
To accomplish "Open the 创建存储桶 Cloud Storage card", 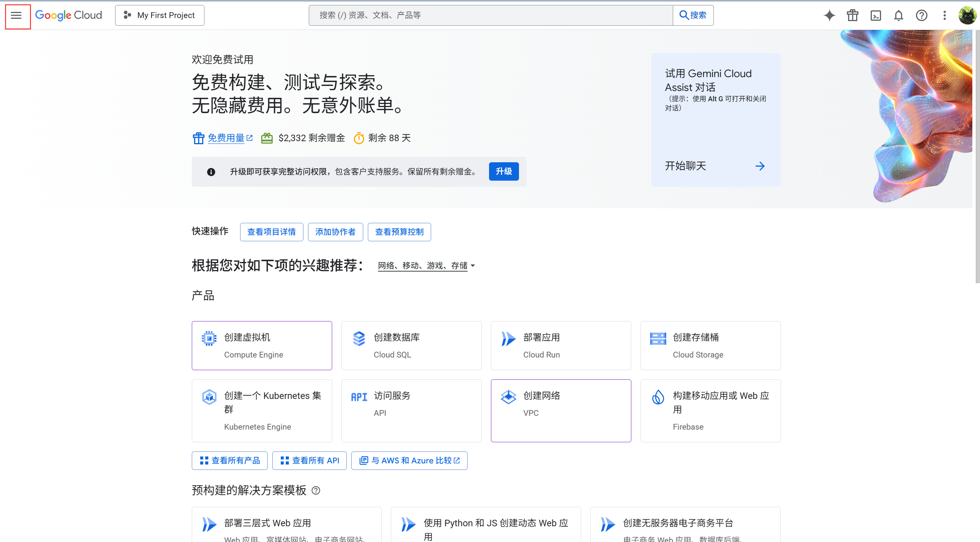I will pyautogui.click(x=710, y=345).
